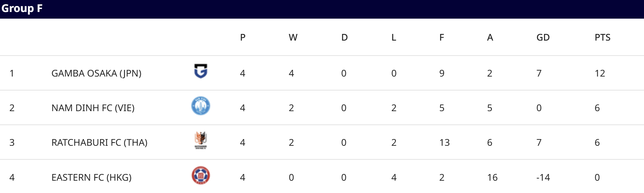This screenshot has height=193, width=644.
Task: Click Gamba Osaka's 12 points value
Action: [600, 73]
